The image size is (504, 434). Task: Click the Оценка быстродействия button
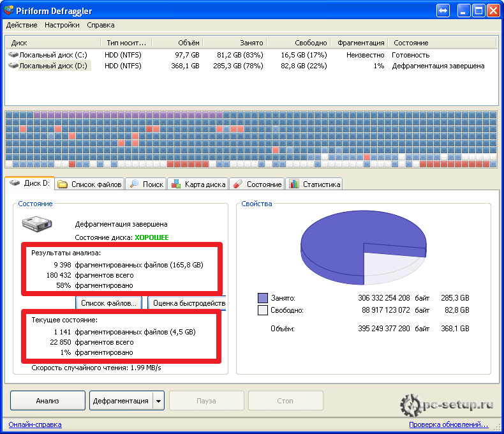[187, 303]
